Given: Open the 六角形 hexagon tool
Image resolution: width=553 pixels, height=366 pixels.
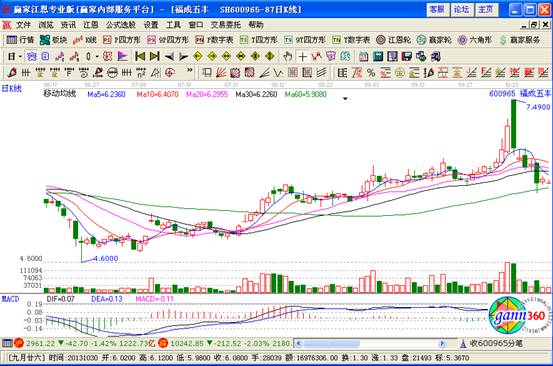Looking at the screenshot, I should click(x=474, y=40).
